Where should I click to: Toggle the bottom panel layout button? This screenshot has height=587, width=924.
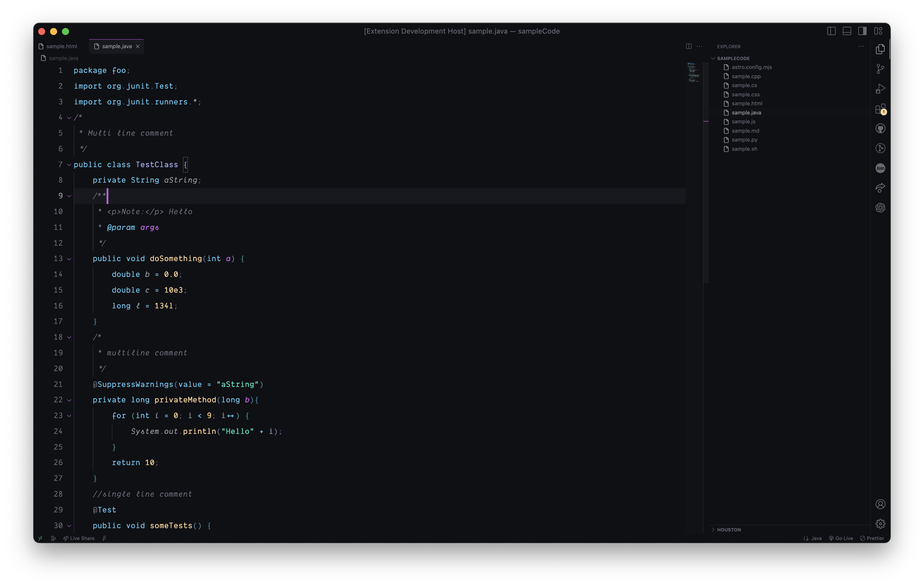pyautogui.click(x=847, y=31)
